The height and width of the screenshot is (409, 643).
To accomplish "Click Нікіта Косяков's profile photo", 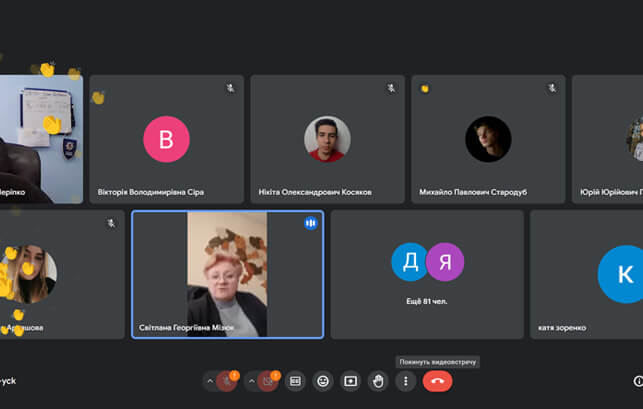I will click(x=327, y=139).
